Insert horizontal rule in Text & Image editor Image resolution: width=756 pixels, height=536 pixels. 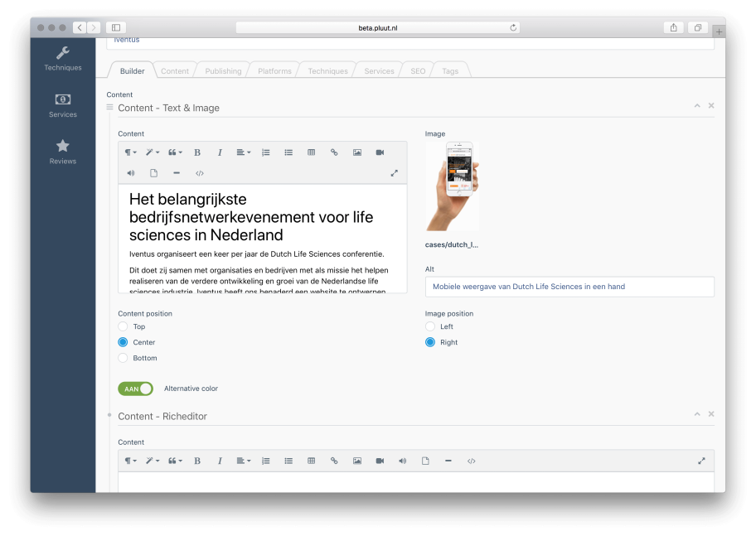tap(177, 173)
